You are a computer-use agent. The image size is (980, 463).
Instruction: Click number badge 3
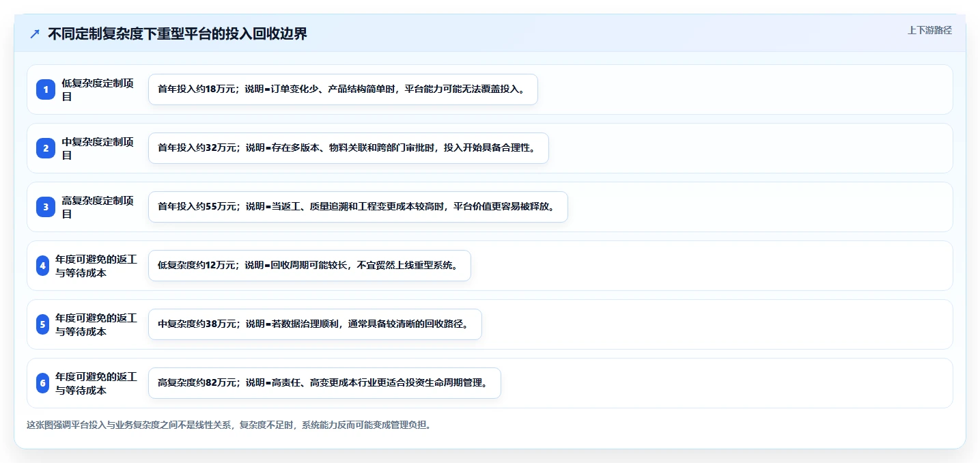point(46,207)
